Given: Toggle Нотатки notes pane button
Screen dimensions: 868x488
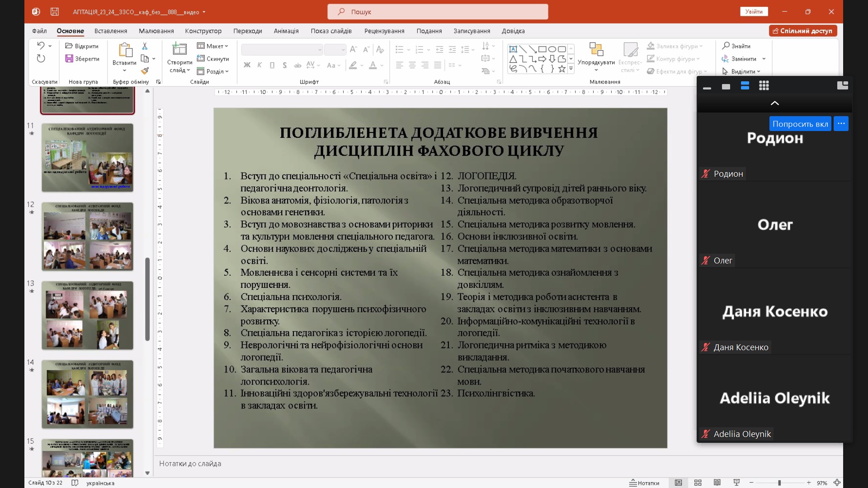Looking at the screenshot, I should 644,483.
